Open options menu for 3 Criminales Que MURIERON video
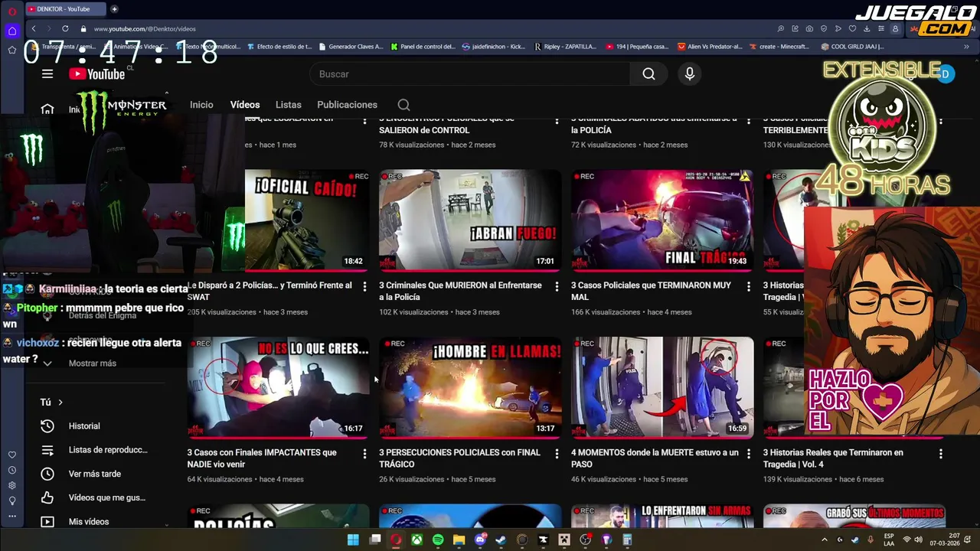This screenshot has height=551, width=980. coord(557,286)
